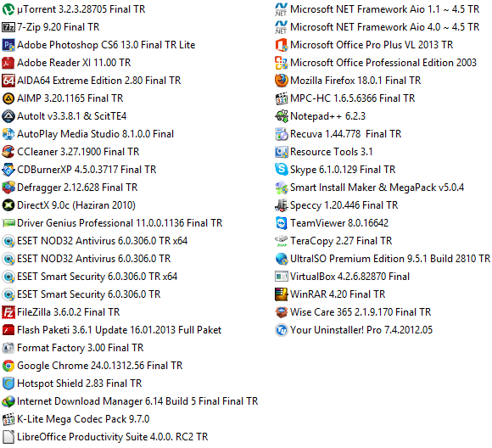Click the Skype icon
The width and height of the screenshot is (492, 448).
point(281,170)
